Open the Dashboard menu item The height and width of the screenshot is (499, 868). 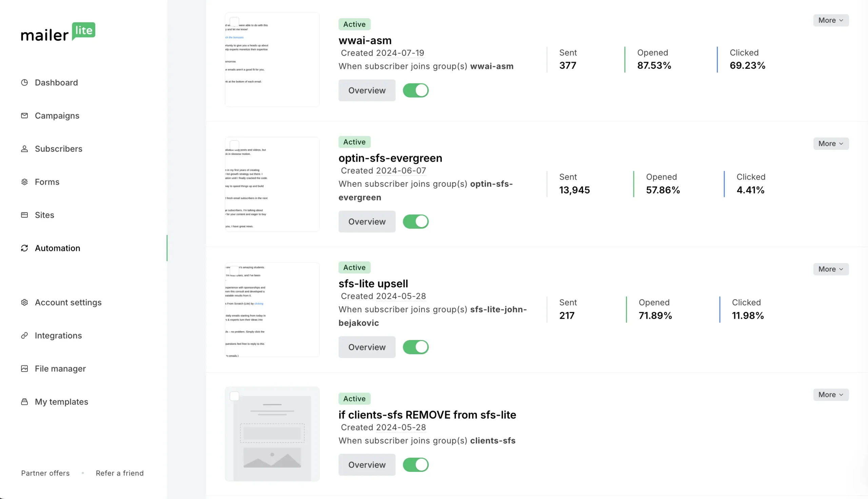[56, 83]
